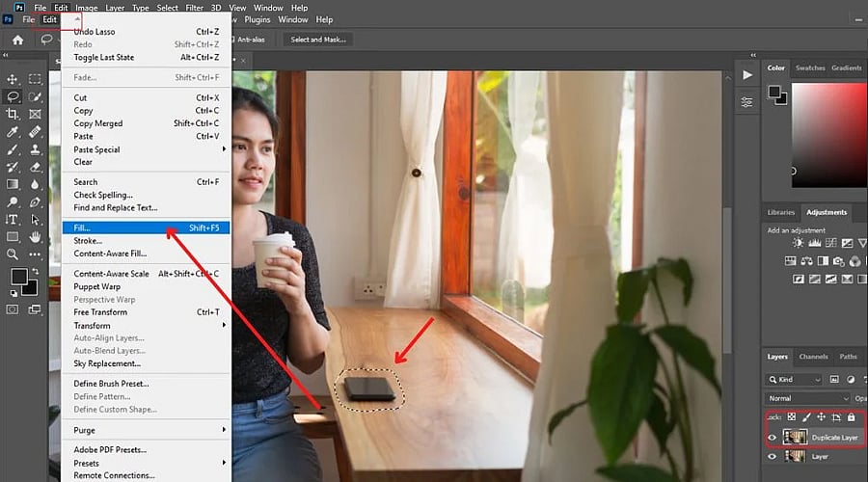Add a Curves adjustment
This screenshot has width=868, height=482.
[x=831, y=243]
